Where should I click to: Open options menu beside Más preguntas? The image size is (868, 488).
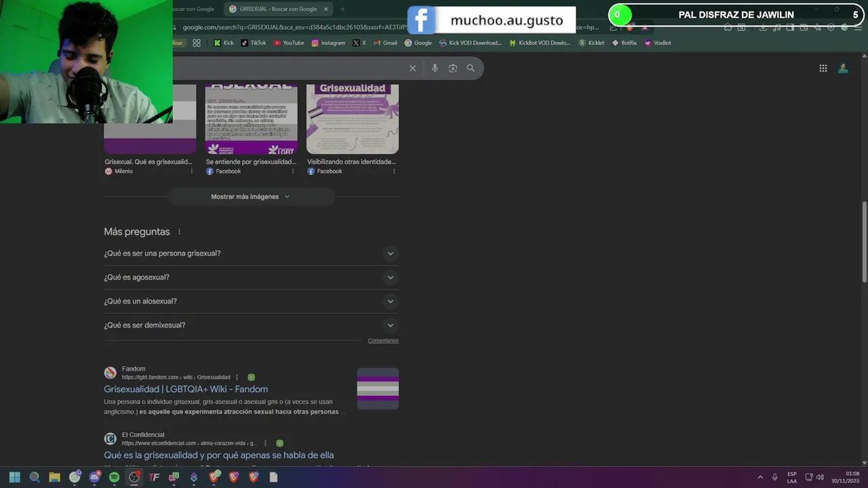click(179, 232)
